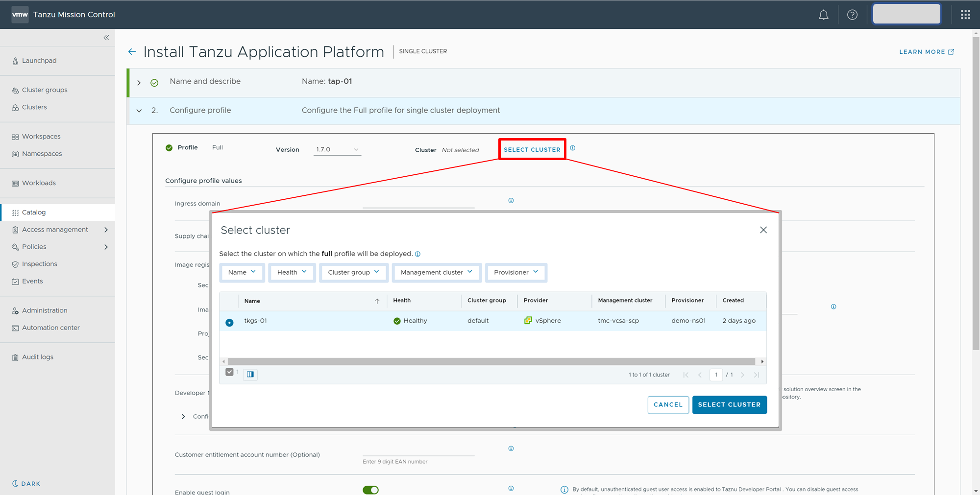Click the CANCEL button in dialog
This screenshot has width=980, height=495.
(x=668, y=405)
